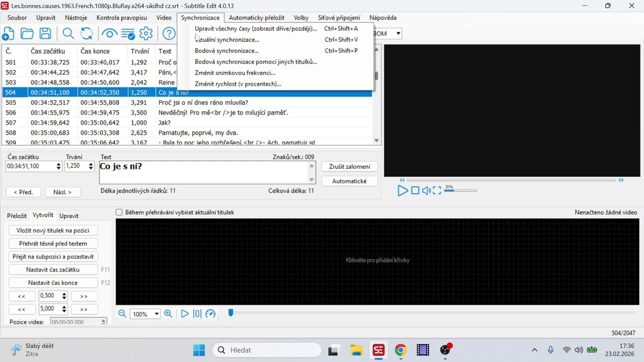
Task: Click the OBS icon in the taskbar
Action: (445, 350)
